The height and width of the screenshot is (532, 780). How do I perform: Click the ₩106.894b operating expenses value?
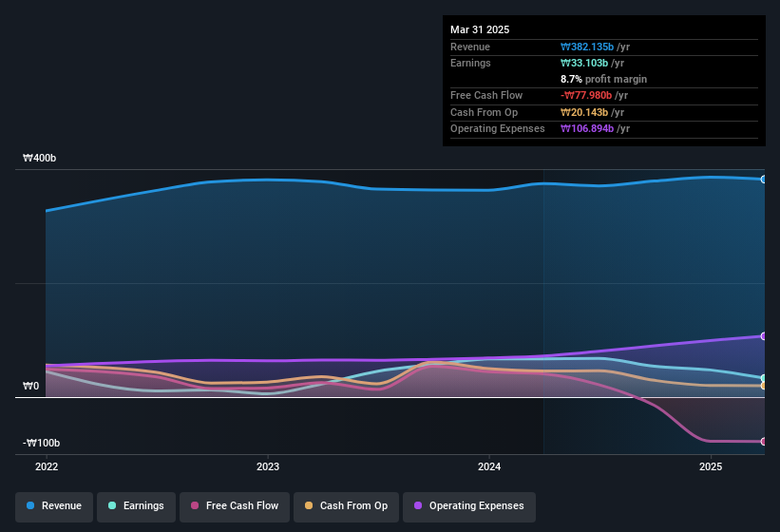pos(587,129)
